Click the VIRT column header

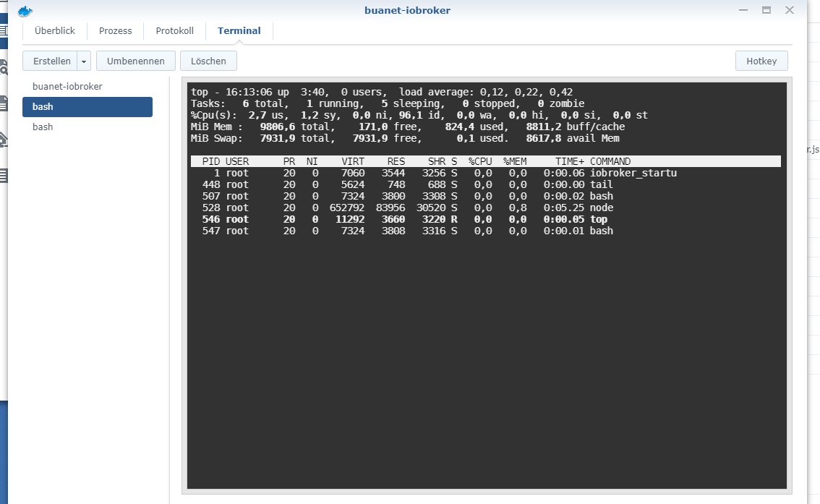coord(353,161)
